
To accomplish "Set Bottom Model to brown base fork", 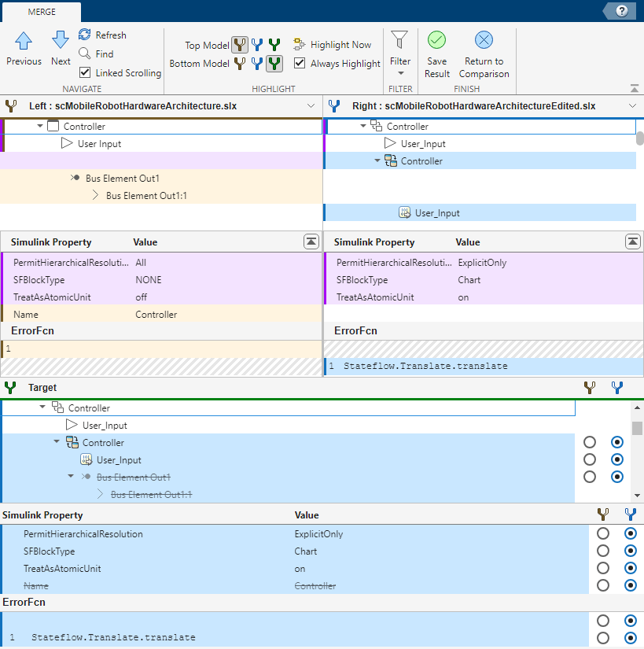I will pyautogui.click(x=240, y=64).
